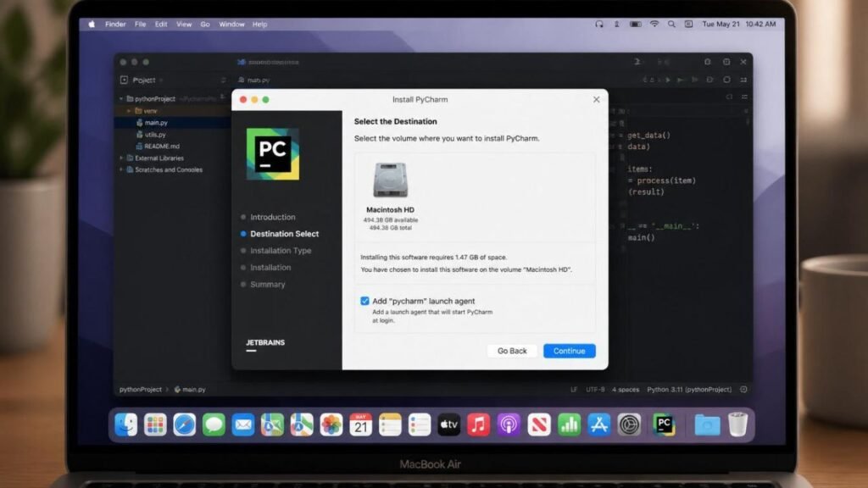Screen dimensions: 868x488
Task: Open the Edit menu
Action: [161, 25]
